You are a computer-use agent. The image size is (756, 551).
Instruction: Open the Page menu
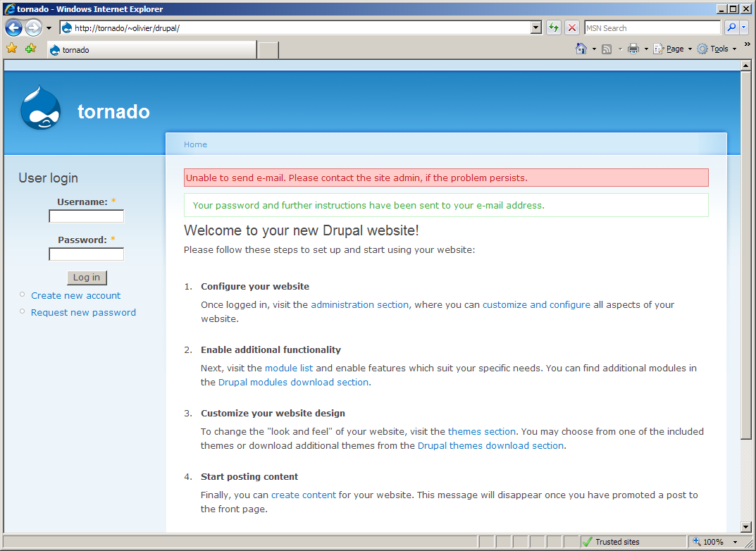tap(671, 48)
